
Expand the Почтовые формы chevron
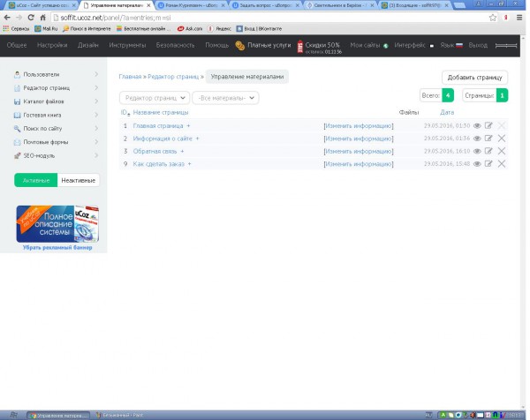point(96,142)
